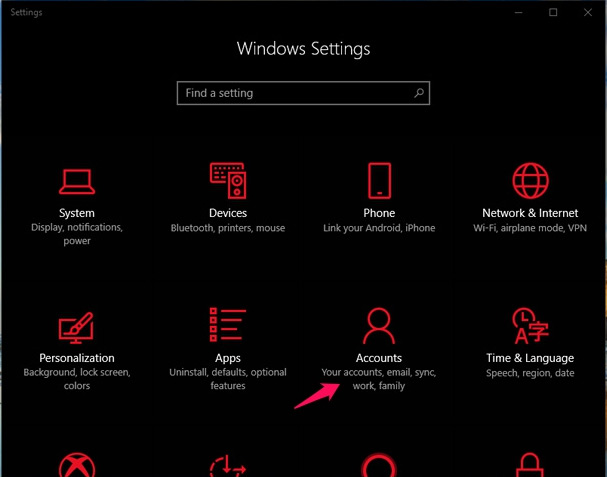Click 'Link your Android, iPhone' description
The height and width of the screenshot is (477, 607).
tap(379, 228)
